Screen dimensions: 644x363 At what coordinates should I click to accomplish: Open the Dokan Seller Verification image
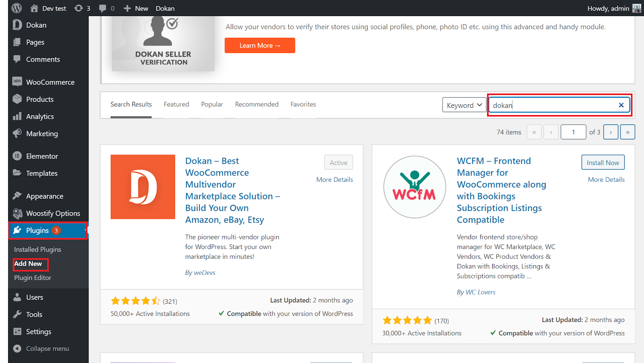[x=163, y=44]
